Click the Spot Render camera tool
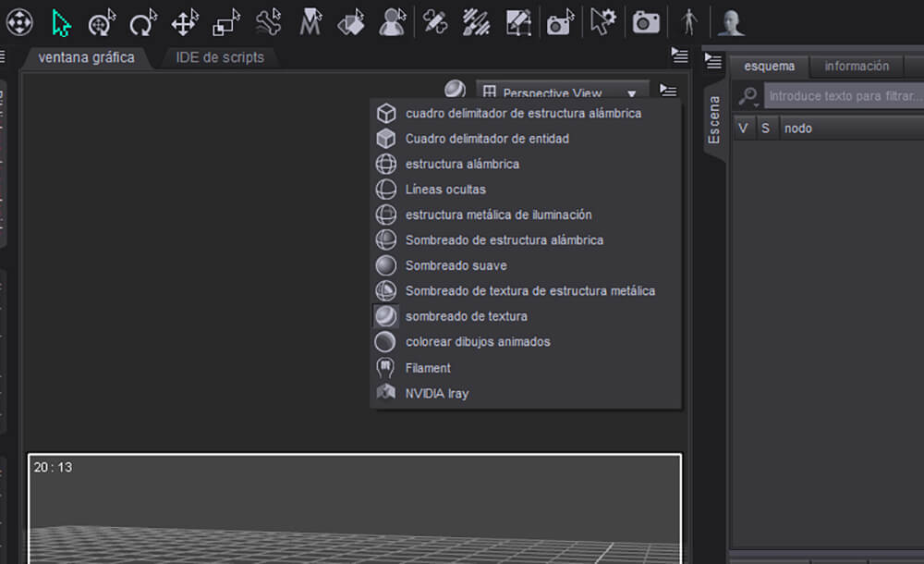This screenshot has height=564, width=924. tap(560, 23)
